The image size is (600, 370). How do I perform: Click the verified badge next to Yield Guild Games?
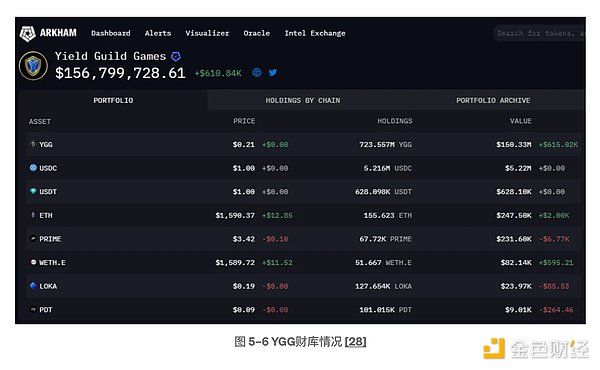click(176, 57)
